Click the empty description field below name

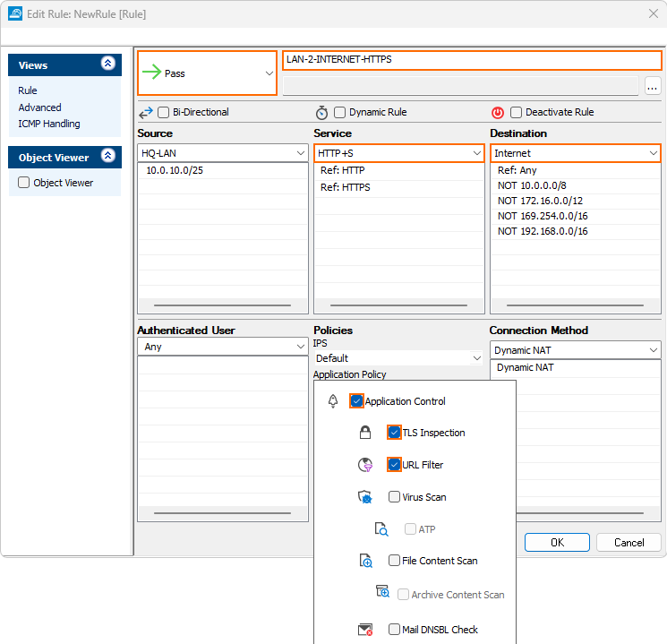coord(461,86)
